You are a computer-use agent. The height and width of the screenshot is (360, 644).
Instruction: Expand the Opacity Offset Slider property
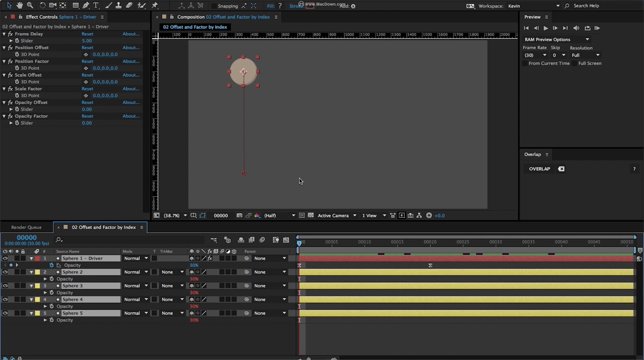click(11, 109)
